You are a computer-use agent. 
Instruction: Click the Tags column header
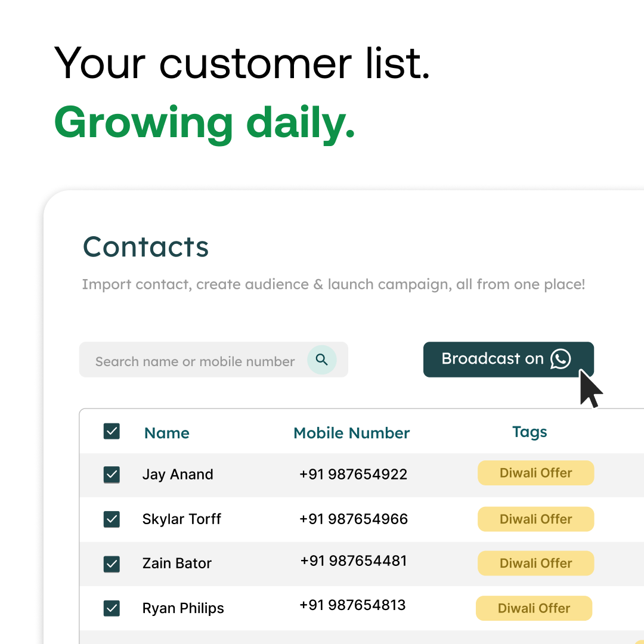[530, 432]
